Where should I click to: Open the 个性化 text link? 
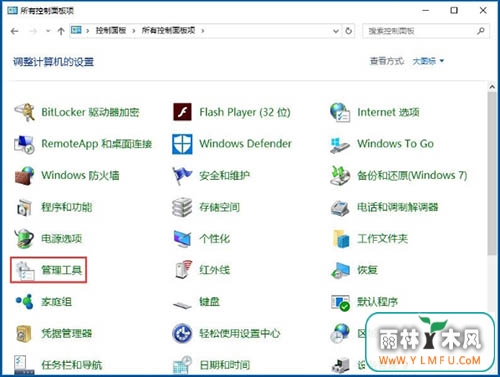[214, 239]
